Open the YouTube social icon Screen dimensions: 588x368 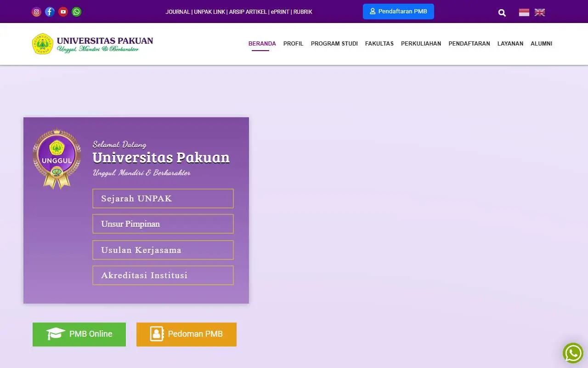tap(63, 12)
